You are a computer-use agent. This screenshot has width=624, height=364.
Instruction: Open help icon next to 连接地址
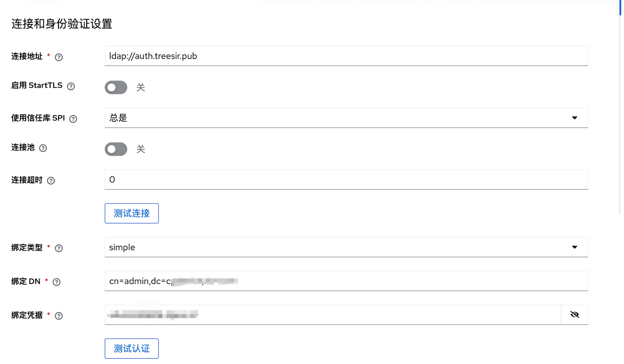[x=59, y=57]
